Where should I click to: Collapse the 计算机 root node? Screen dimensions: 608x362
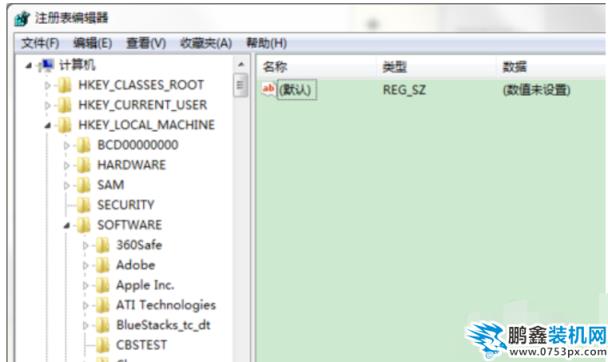point(29,66)
